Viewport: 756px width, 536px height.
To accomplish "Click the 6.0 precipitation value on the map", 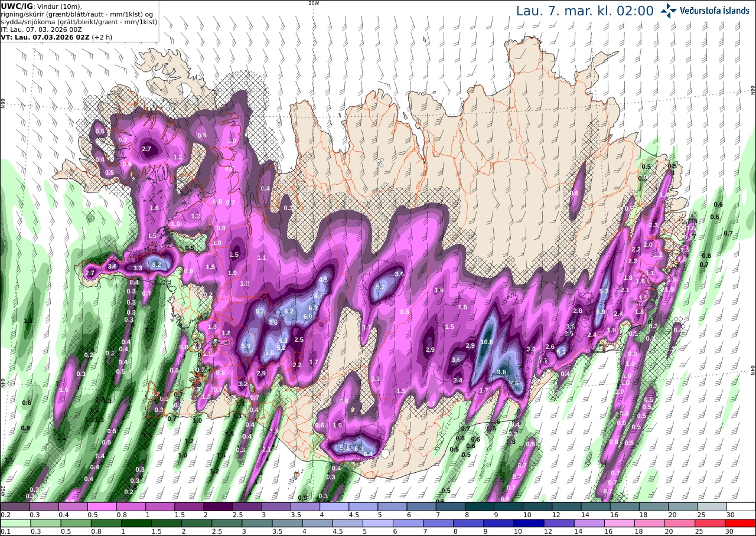I will point(308,316).
